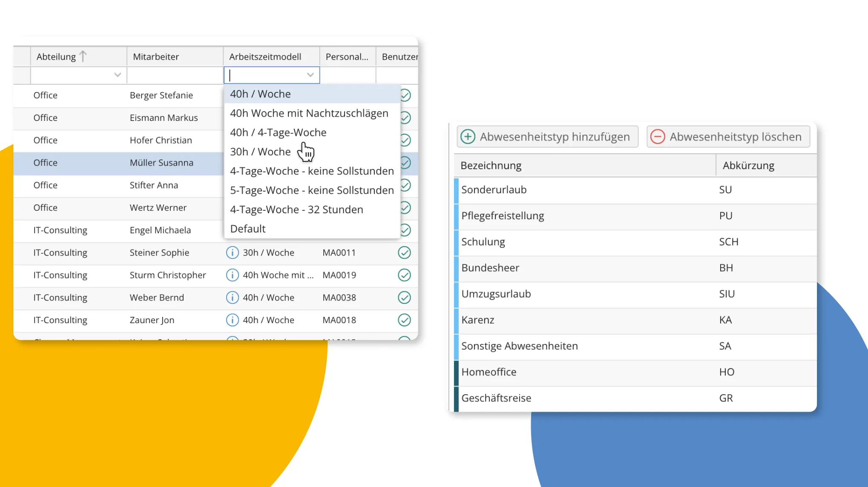Click the Arbeitszeitmodell column header

pyautogui.click(x=271, y=57)
